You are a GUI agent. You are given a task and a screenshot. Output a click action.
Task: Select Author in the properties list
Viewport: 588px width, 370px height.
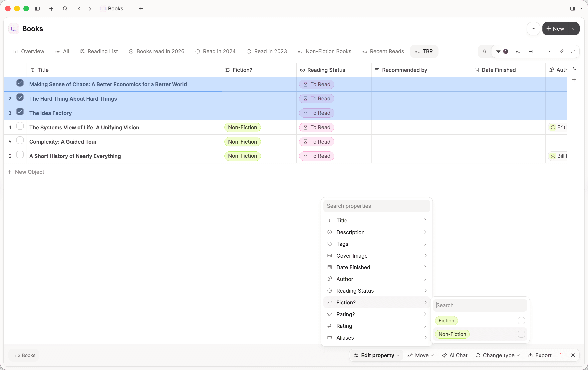377,279
